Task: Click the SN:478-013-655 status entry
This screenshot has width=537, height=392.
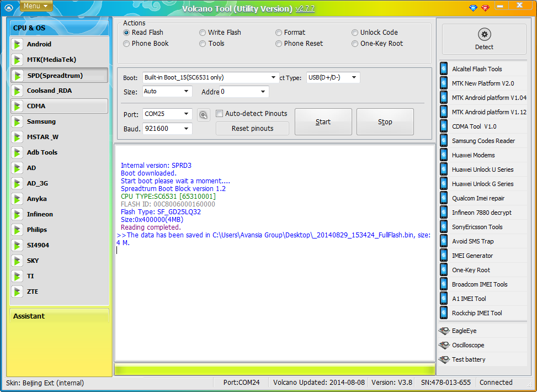Action: pyautogui.click(x=446, y=383)
